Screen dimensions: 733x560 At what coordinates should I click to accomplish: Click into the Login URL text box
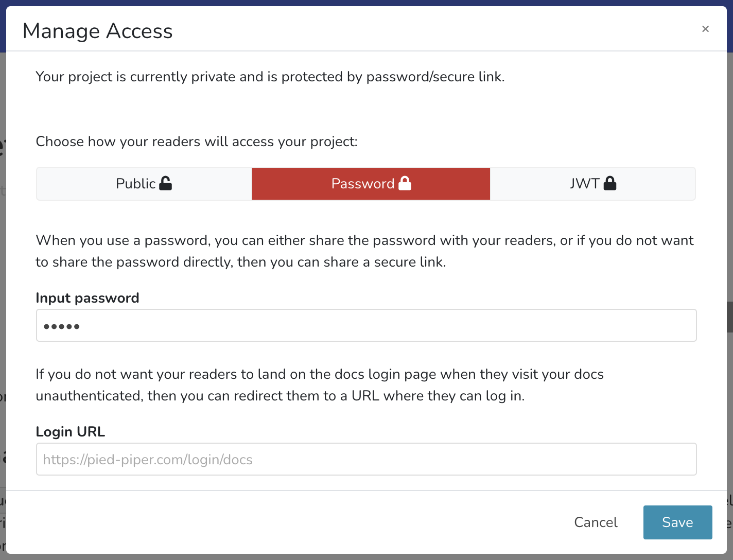366,459
